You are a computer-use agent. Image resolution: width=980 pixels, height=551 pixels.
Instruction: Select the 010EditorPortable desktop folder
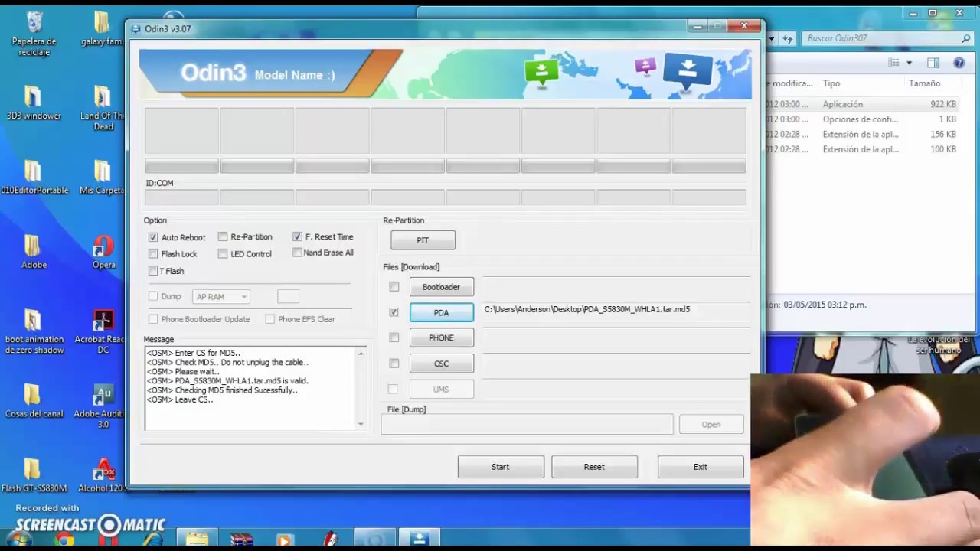click(34, 178)
